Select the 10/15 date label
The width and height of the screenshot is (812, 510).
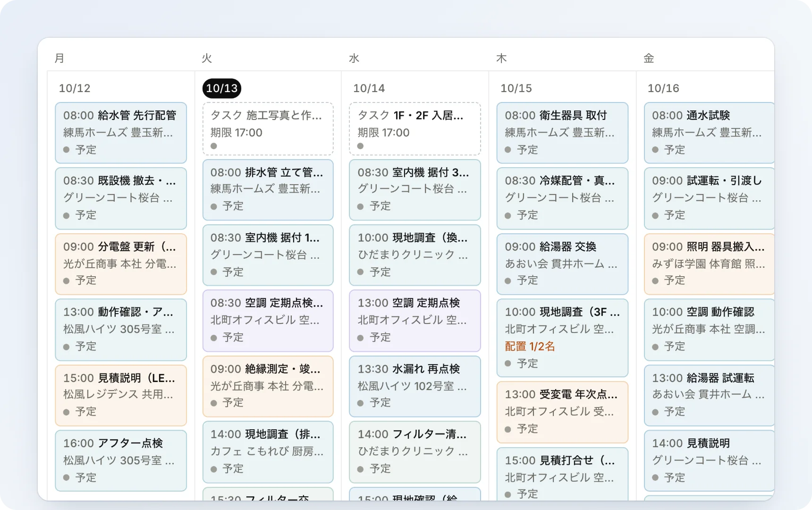point(516,88)
